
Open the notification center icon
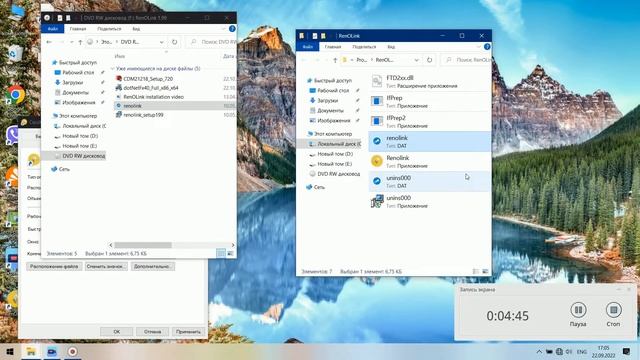click(627, 351)
